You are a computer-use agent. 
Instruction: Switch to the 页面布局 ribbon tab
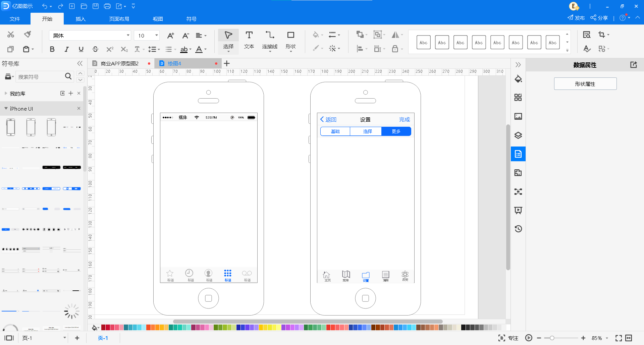coord(119,19)
